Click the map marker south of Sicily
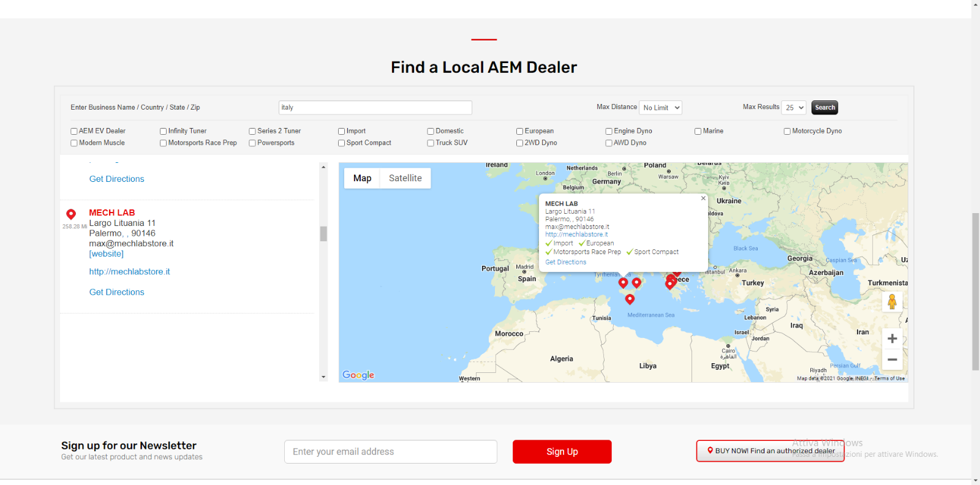The height and width of the screenshot is (485, 980). pos(630,299)
